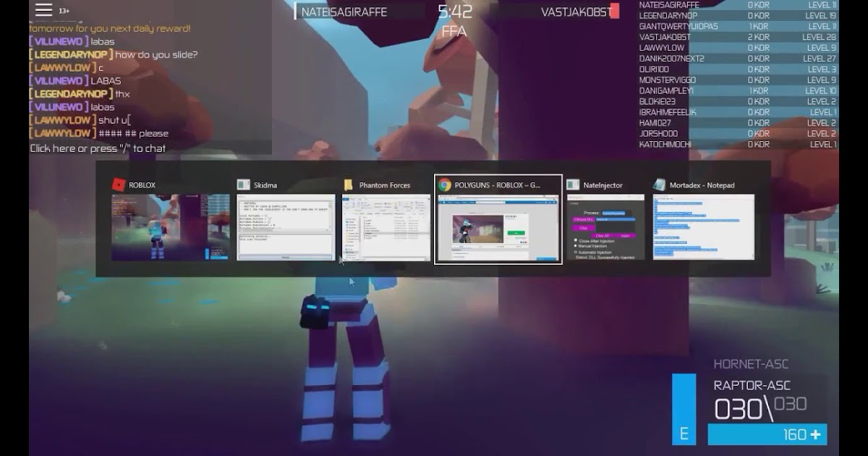
Task: Click LAWWYLOW 'shut u[' chat message
Action: pos(80,119)
